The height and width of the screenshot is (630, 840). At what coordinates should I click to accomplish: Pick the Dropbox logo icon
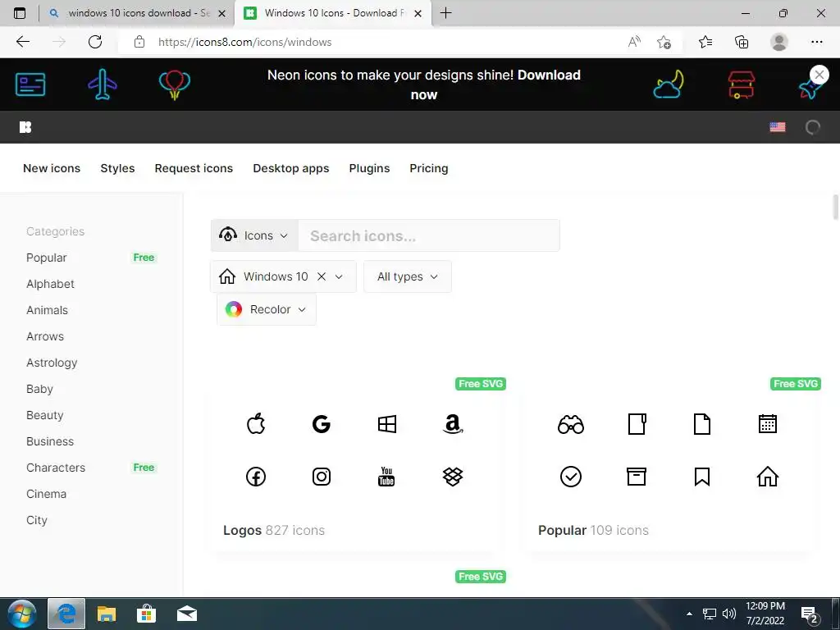click(x=453, y=477)
